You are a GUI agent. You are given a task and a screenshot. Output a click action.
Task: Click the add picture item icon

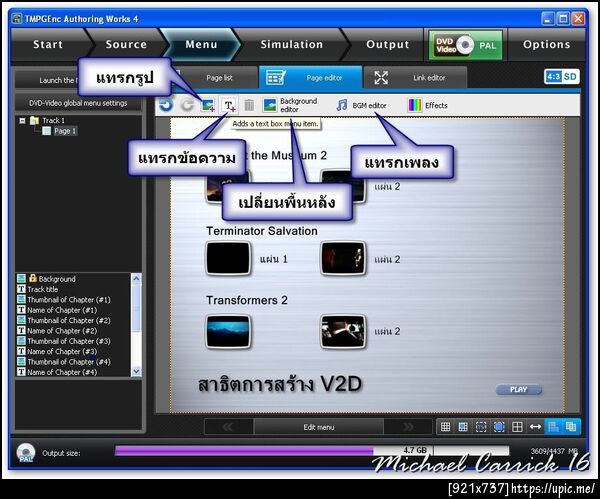[208, 105]
